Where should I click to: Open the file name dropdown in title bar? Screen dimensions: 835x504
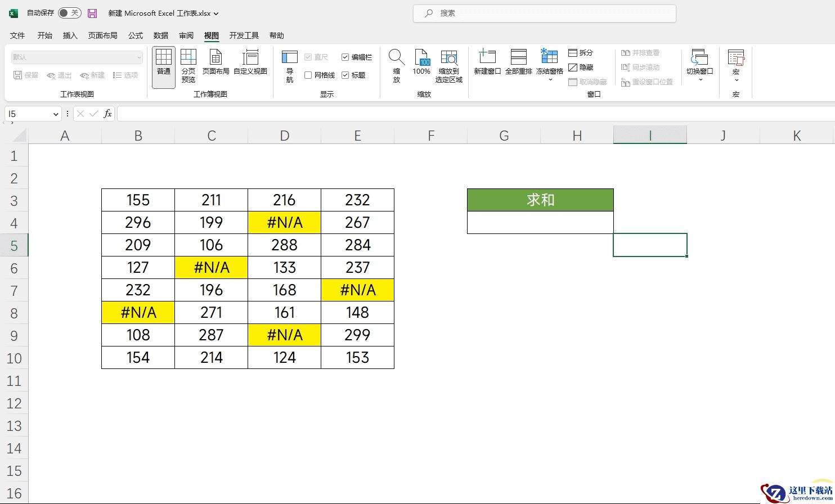[217, 13]
